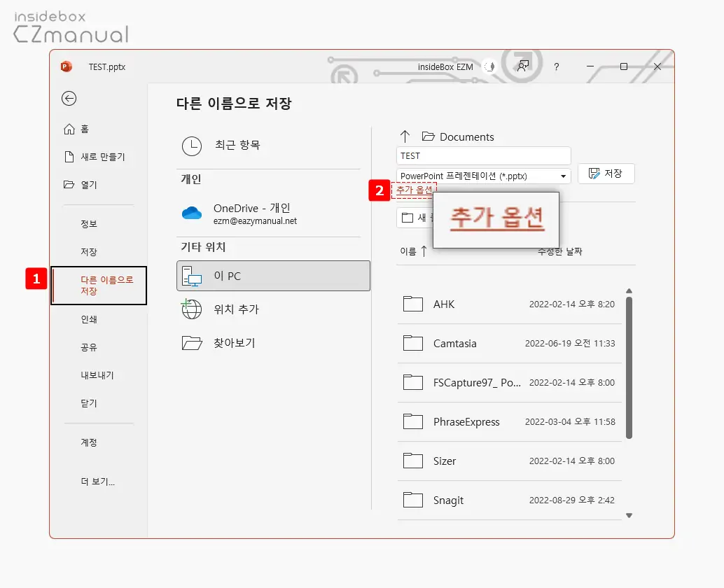The image size is (724, 588).
Task: Click the This PC computer icon
Action: [192, 276]
